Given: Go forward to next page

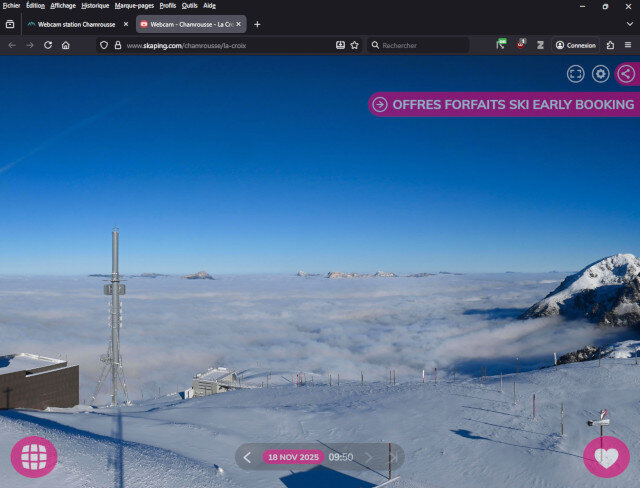Looking at the screenshot, I should click(30, 45).
